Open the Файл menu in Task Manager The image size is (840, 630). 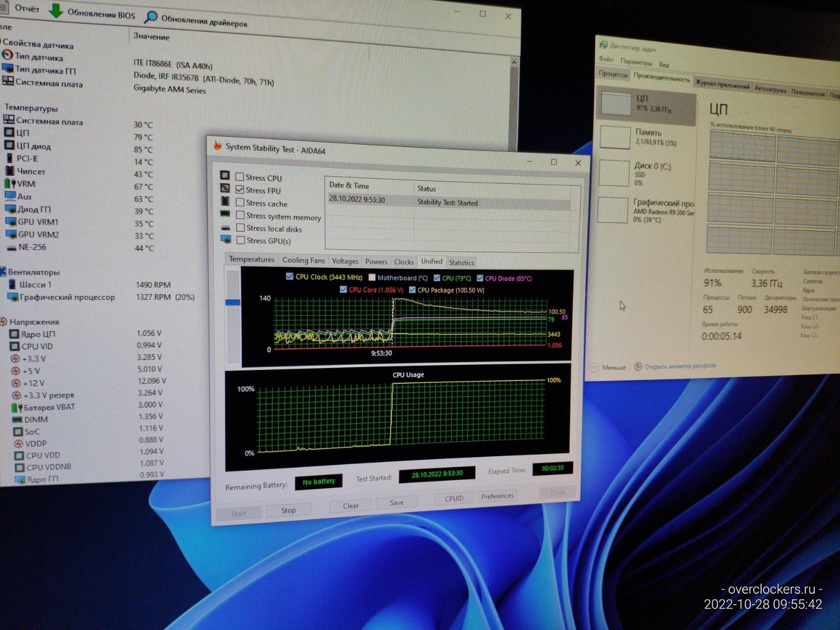coord(606,59)
